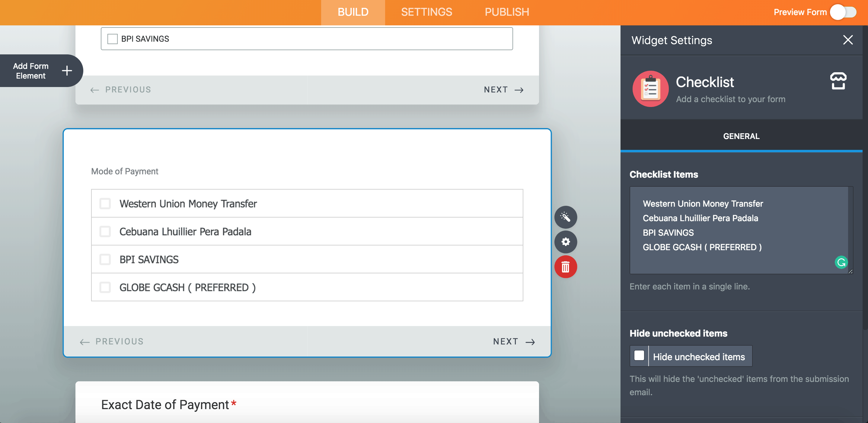Close the Widget Settings panel

pos(847,40)
